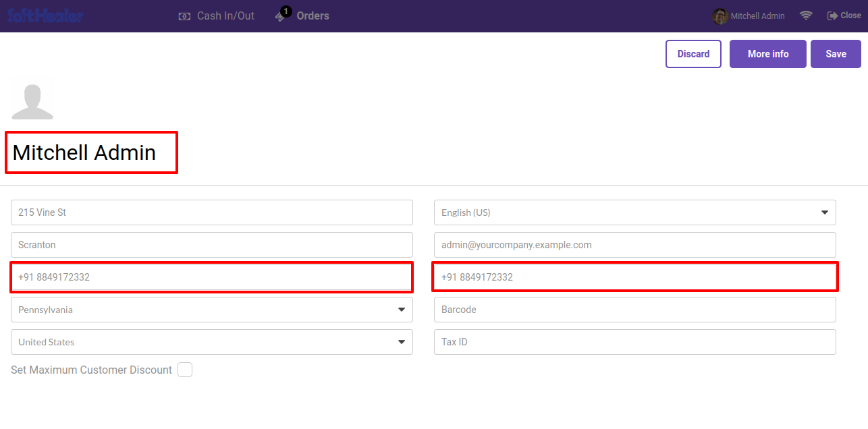
Task: Click the customer profile picture placeholder
Action: (x=32, y=103)
